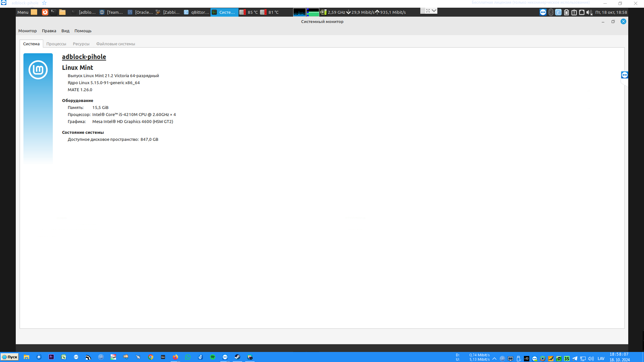Switch to the Resources tab (Ресурсы)
644x362 pixels.
81,44
